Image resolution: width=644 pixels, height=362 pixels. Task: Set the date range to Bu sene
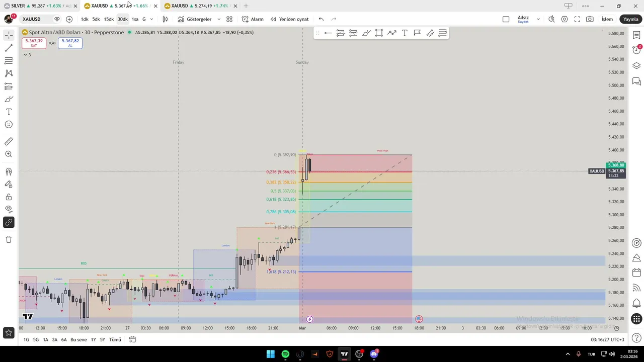click(x=78, y=340)
